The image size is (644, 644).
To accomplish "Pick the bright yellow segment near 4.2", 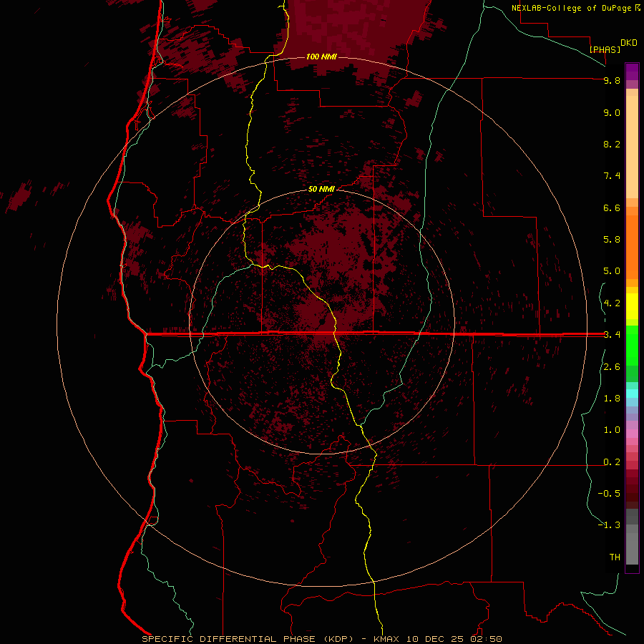I will 632,306.
